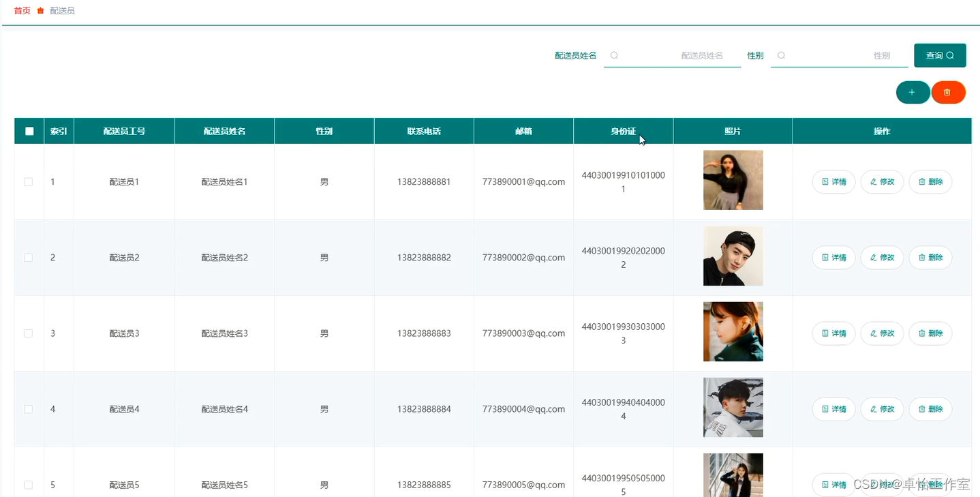The height and width of the screenshot is (497, 980).
Task: Click the 性别 column header
Action: [x=324, y=131]
